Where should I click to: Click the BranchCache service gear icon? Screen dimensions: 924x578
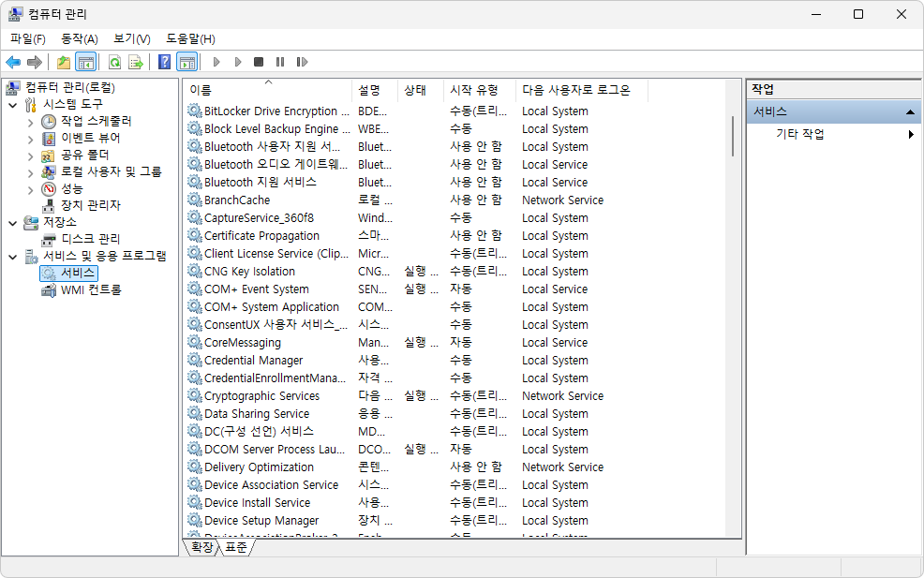(x=195, y=200)
